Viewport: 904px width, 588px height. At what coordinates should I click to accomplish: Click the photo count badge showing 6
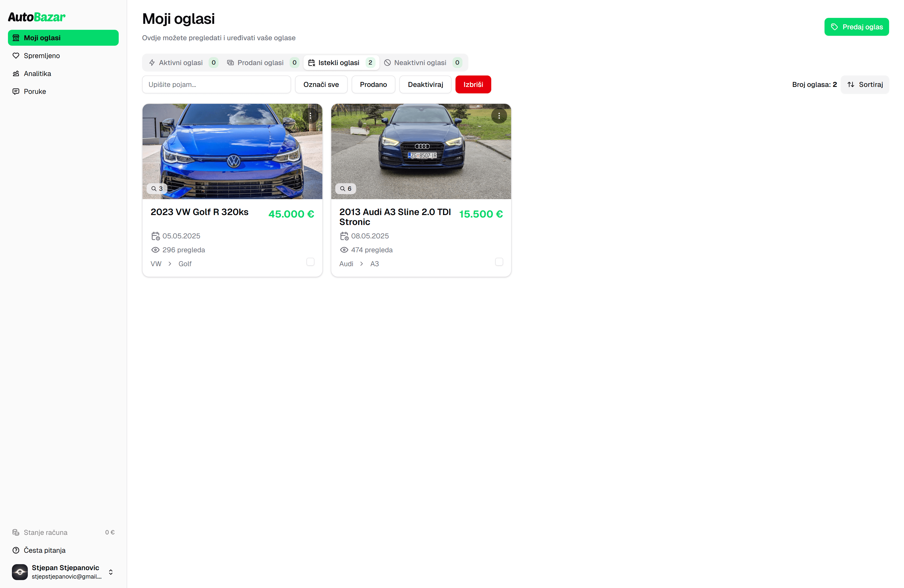point(345,189)
